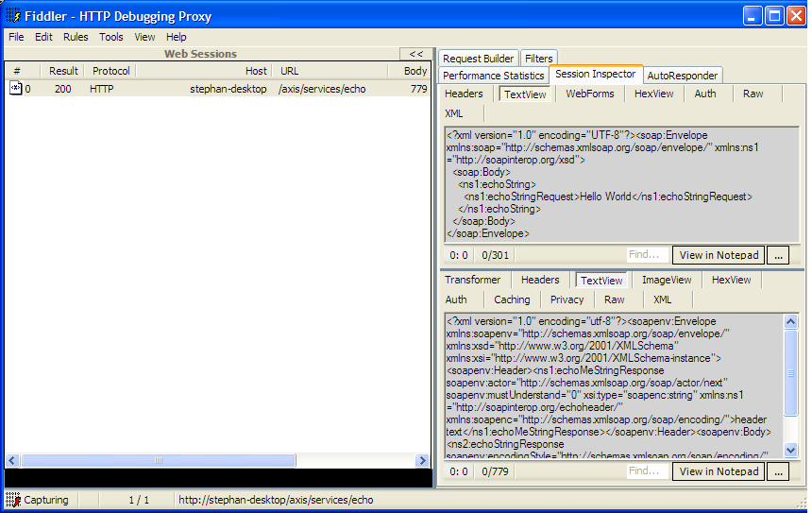Viewport: 812px width, 513px height.
Task: Open request XML tab below Headers
Action: click(454, 113)
